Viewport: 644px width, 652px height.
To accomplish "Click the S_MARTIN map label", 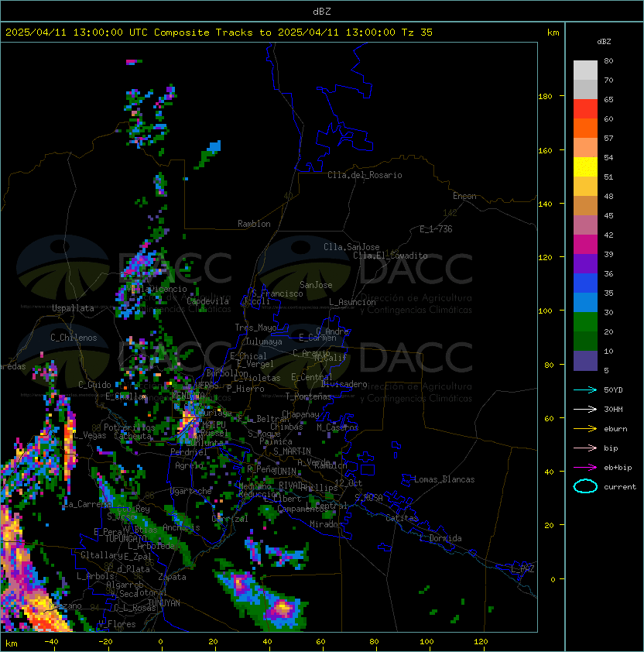I will [292, 451].
